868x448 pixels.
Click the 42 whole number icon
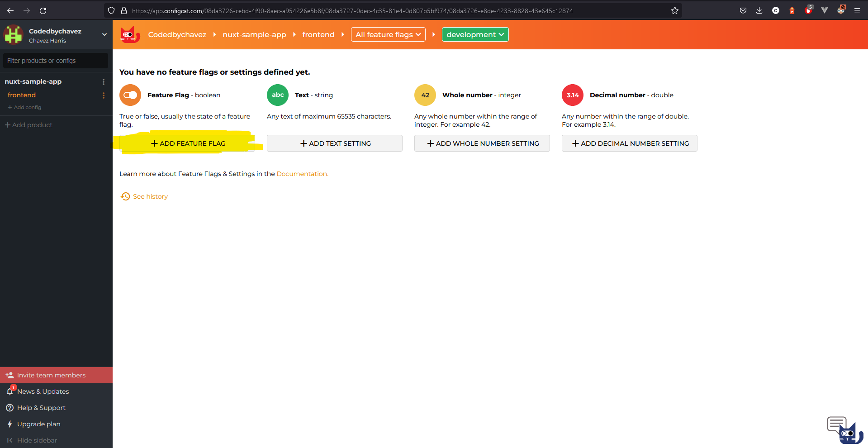pos(425,95)
